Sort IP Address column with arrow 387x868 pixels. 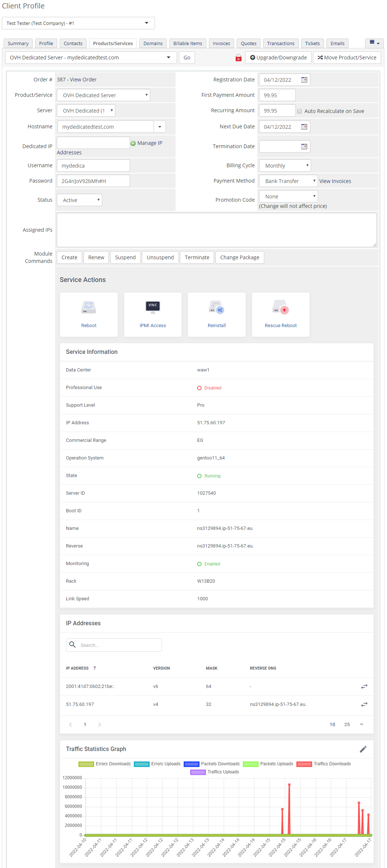pyautogui.click(x=95, y=668)
